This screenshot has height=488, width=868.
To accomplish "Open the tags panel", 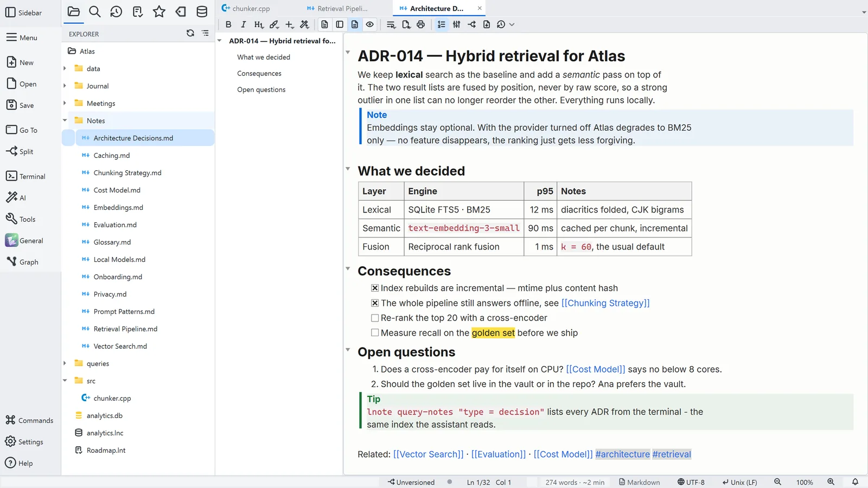I will 181,11.
